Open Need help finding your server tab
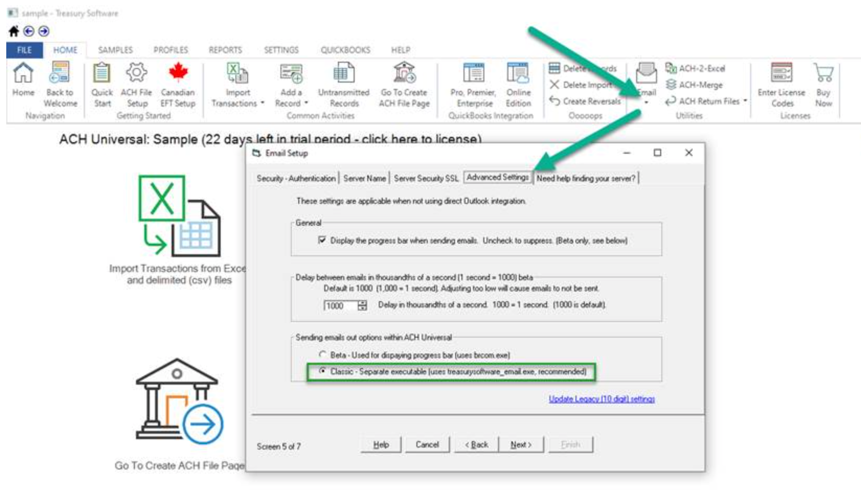 point(586,178)
